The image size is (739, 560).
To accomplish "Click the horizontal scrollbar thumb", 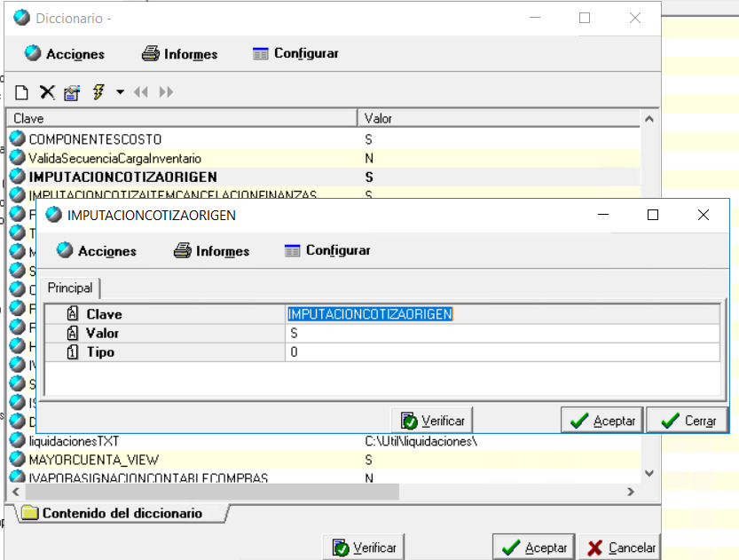I will pos(212,492).
